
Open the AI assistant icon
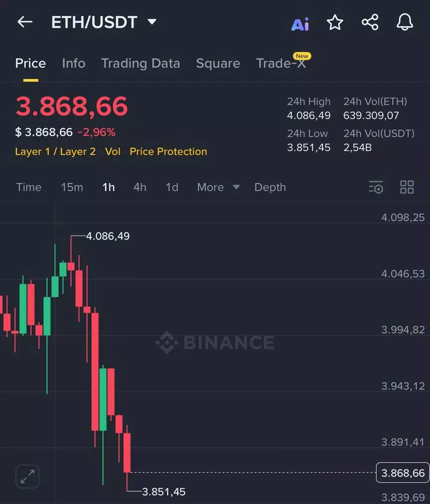click(x=300, y=24)
